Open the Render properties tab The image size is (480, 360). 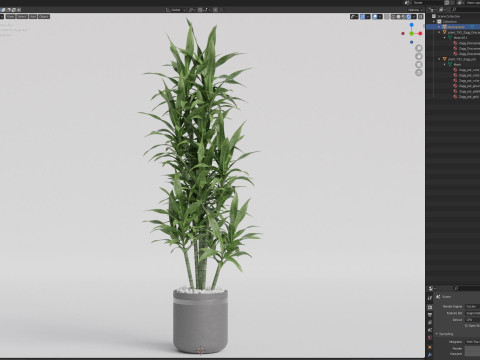(430, 307)
